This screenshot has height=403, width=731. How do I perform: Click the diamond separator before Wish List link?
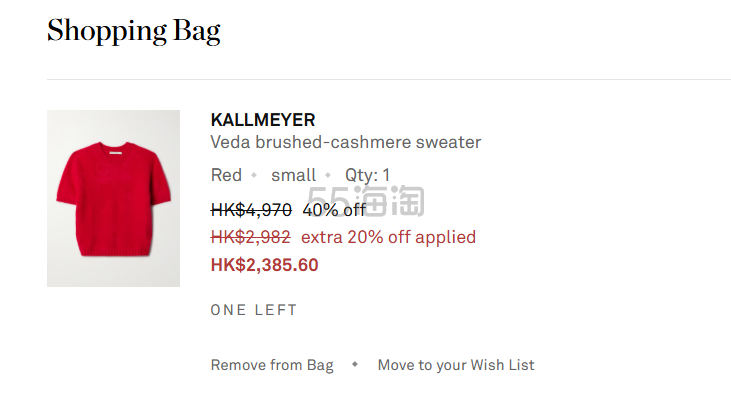pos(355,364)
